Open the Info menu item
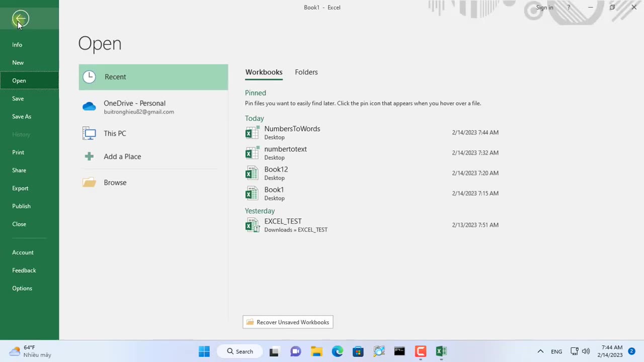 (x=29, y=45)
